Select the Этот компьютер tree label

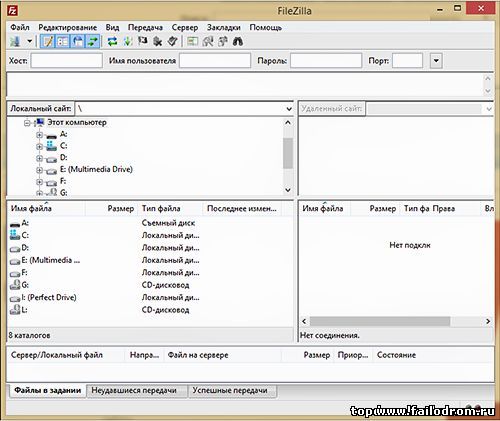pyautogui.click(x=77, y=122)
